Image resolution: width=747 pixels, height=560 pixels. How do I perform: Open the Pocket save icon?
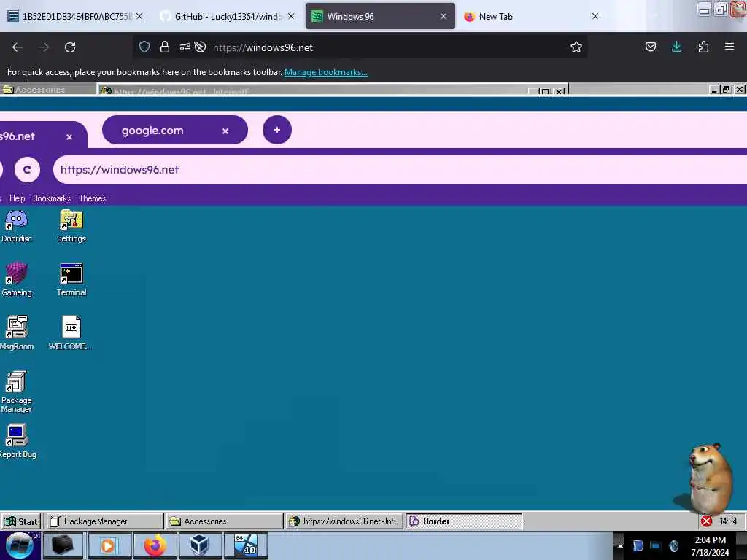click(650, 47)
